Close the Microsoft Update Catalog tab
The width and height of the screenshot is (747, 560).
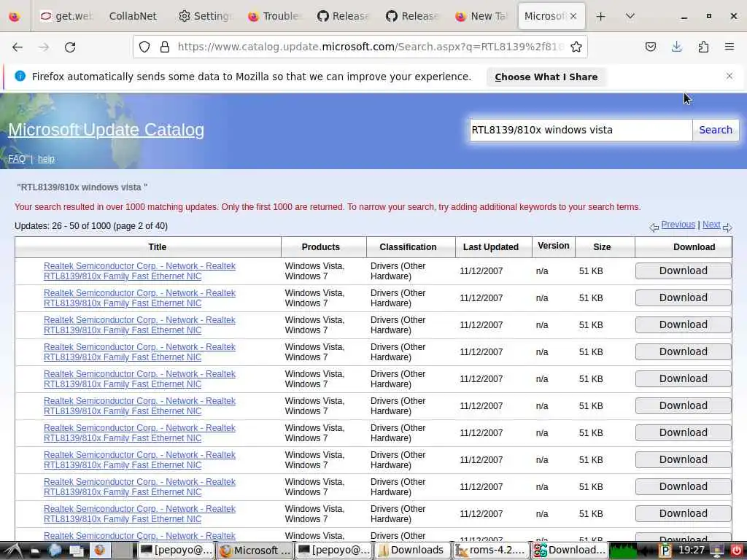573,16
